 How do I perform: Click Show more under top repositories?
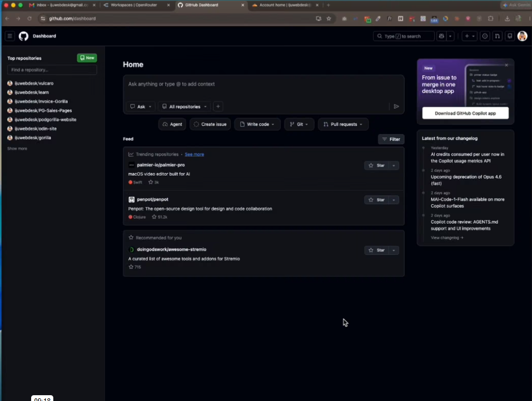(17, 149)
